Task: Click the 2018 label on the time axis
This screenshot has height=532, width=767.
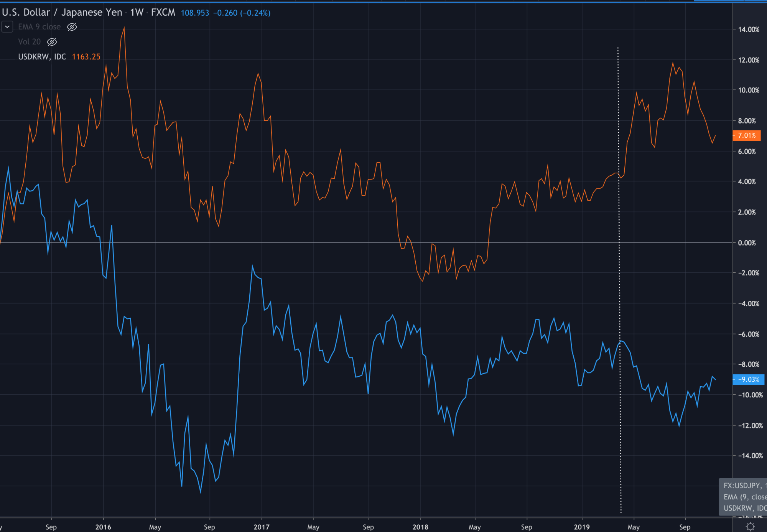Action: pos(420,527)
